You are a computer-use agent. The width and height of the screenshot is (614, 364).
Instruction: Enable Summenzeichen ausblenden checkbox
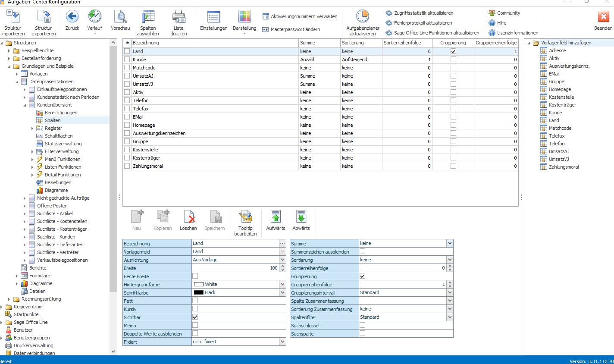(x=363, y=251)
